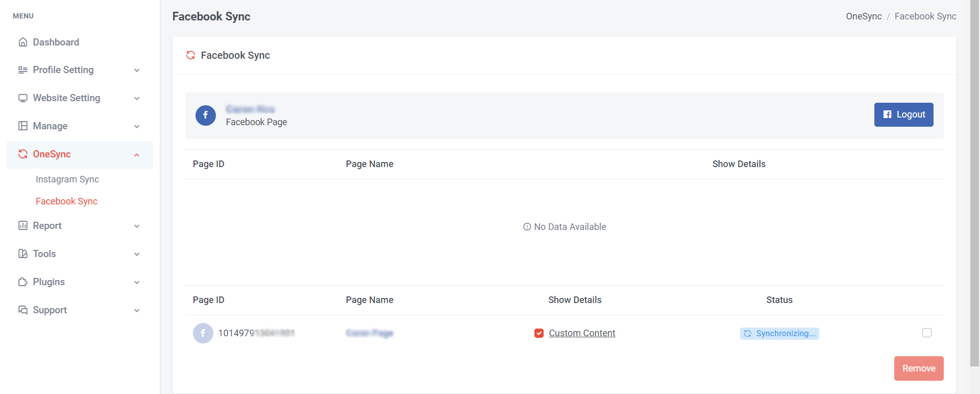Click the Facebook Page account label
980x394 pixels.
pyautogui.click(x=256, y=122)
